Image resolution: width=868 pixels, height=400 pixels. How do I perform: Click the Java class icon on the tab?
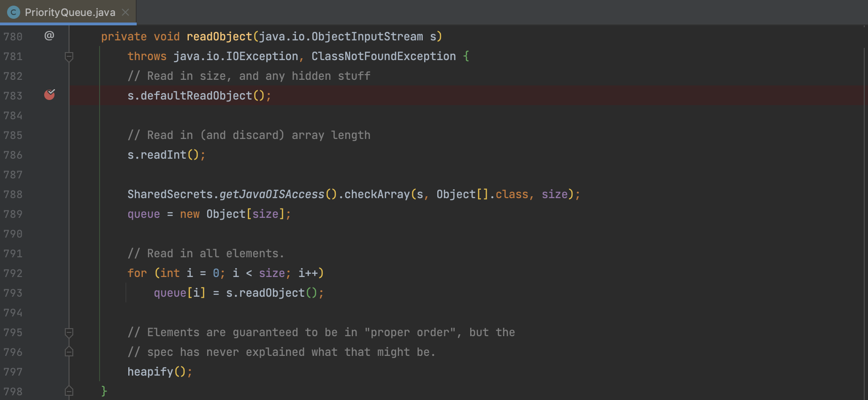pyautogui.click(x=14, y=12)
